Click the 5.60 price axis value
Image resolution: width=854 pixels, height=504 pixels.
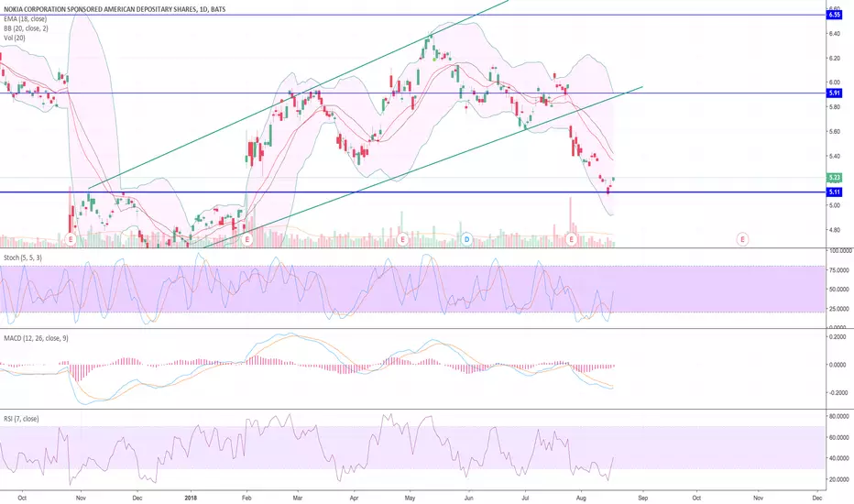[835, 131]
